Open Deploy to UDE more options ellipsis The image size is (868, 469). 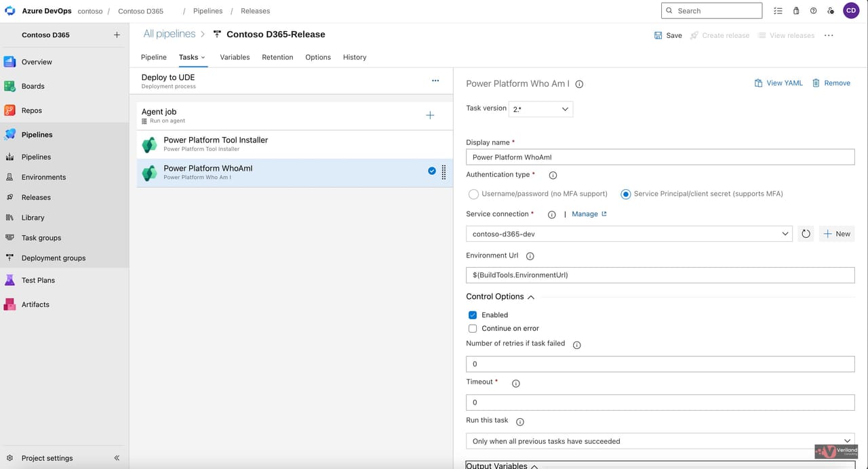[435, 81]
